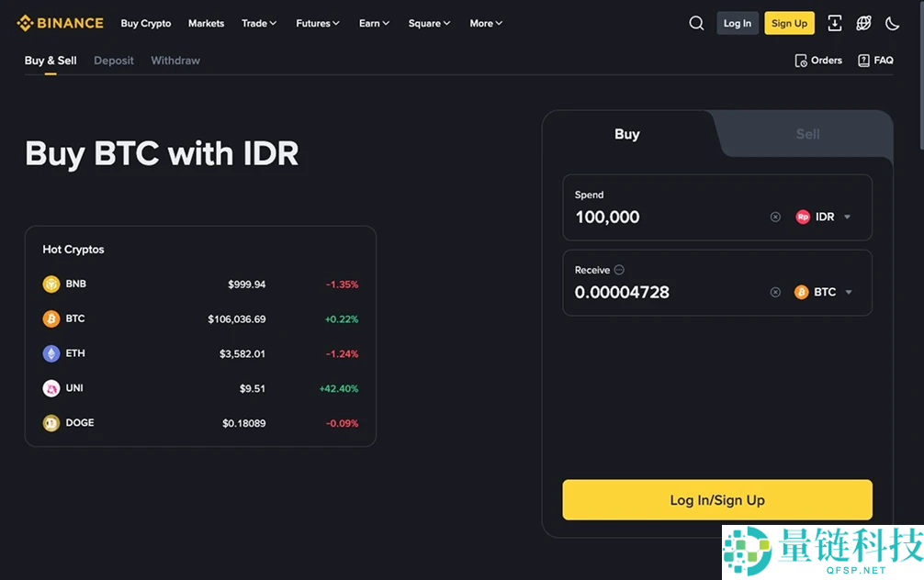
Task: Open the language globe icon
Action: point(863,23)
